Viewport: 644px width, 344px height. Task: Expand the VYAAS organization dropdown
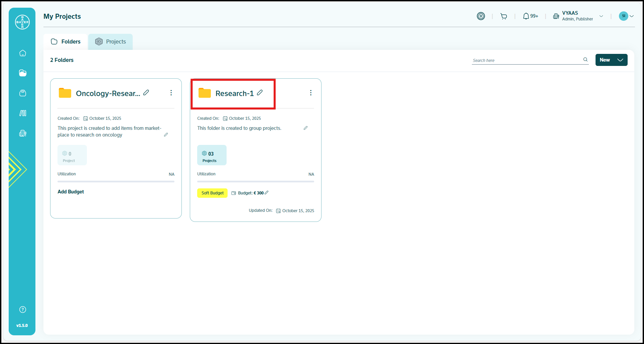click(601, 16)
